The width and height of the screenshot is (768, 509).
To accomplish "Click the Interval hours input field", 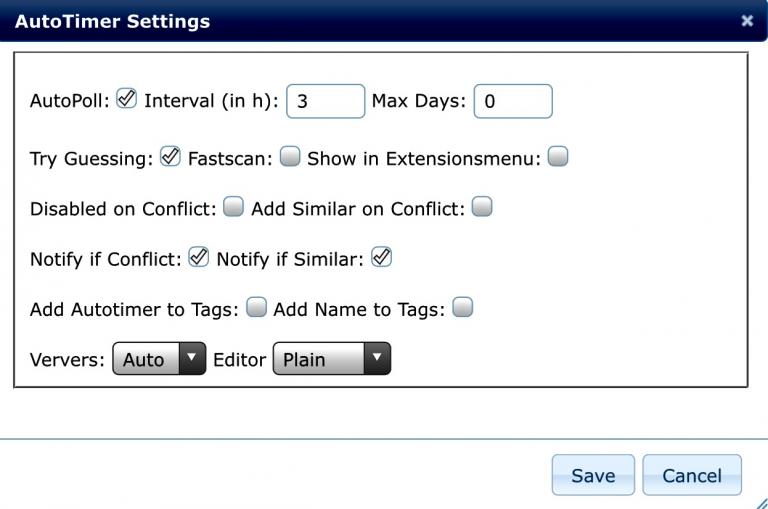I will 325,101.
